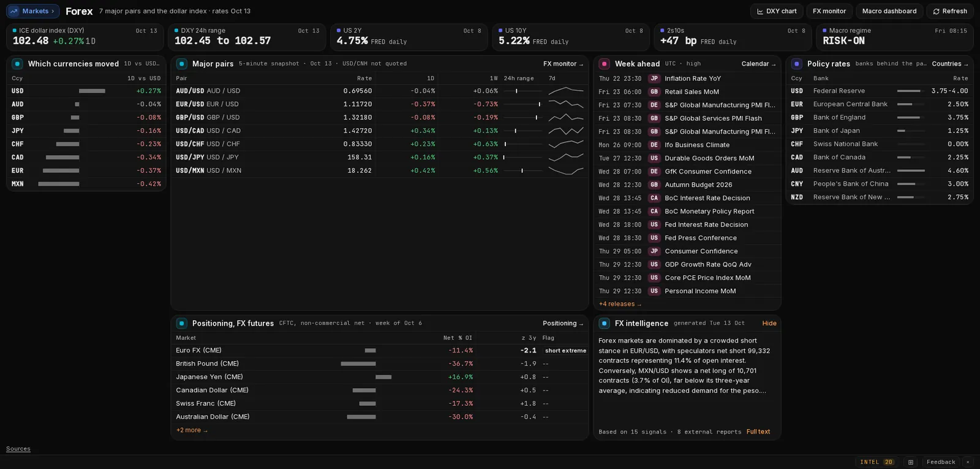Open the INTEL 20 status bar item
The height and width of the screenshot is (469, 980).
(x=877, y=462)
